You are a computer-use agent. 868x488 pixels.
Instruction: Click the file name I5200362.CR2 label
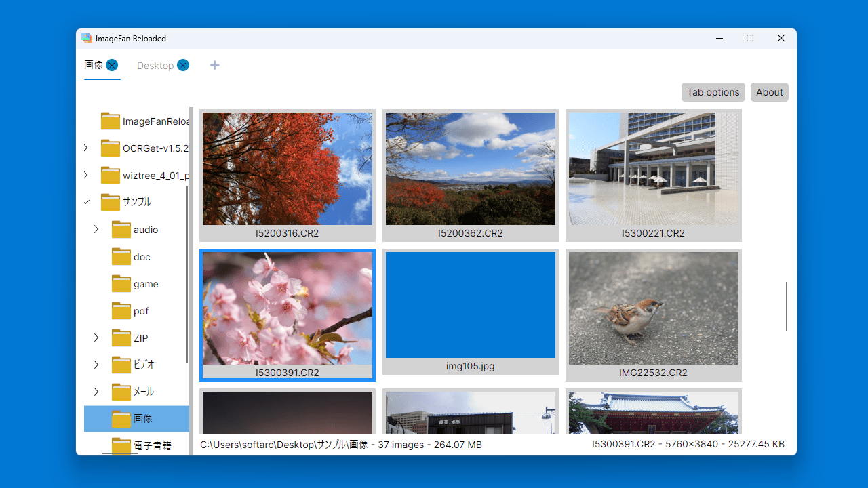pos(471,233)
